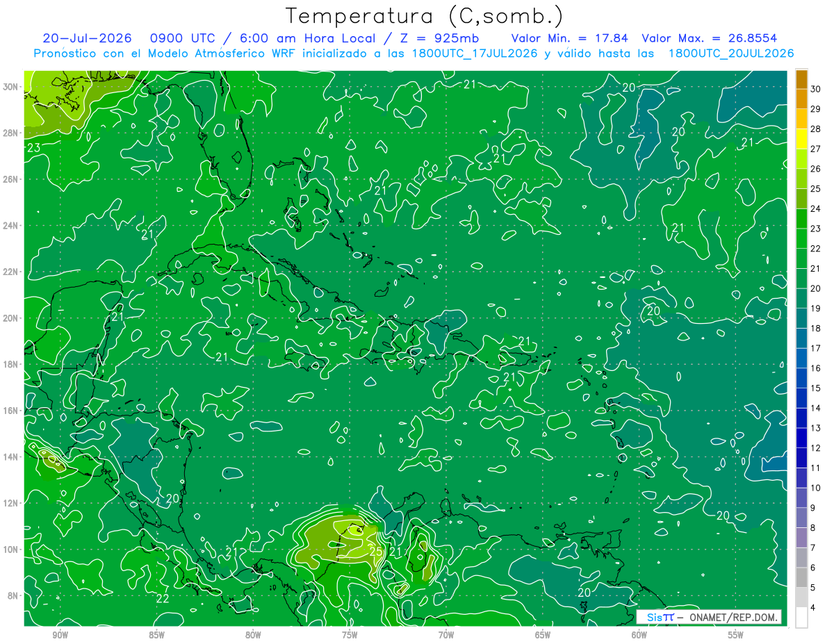Click the "25" contour label over Colombia
This screenshot has height=644, width=834.
[x=376, y=552]
